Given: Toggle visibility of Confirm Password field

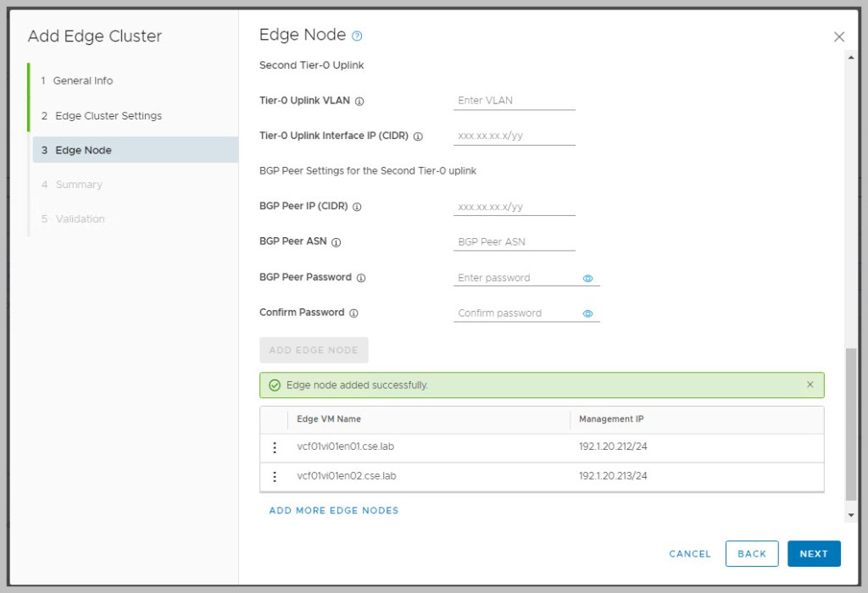Looking at the screenshot, I should tap(588, 313).
